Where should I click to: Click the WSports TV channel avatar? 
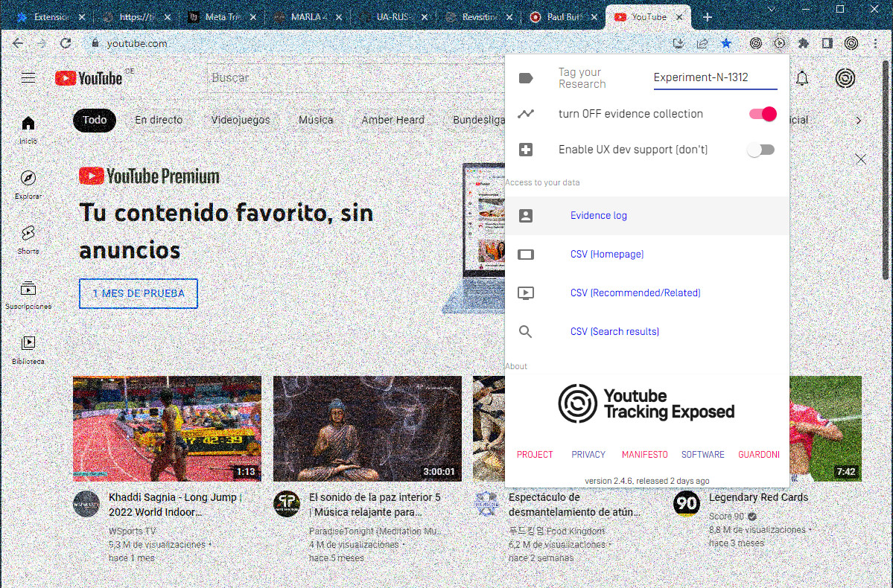(86, 504)
